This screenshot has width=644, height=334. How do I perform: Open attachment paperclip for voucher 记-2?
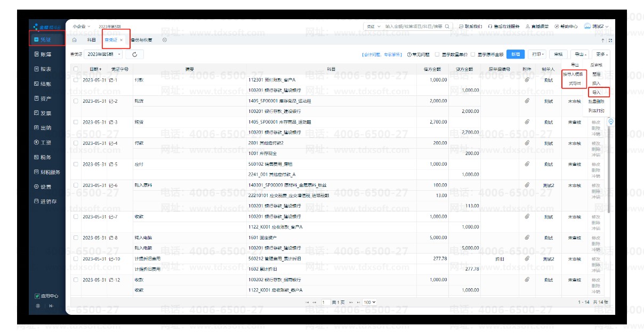[x=527, y=101]
